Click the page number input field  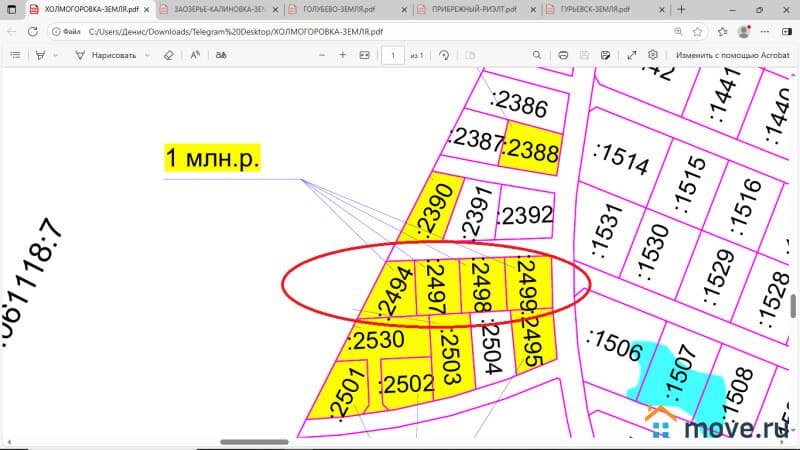[x=394, y=55]
